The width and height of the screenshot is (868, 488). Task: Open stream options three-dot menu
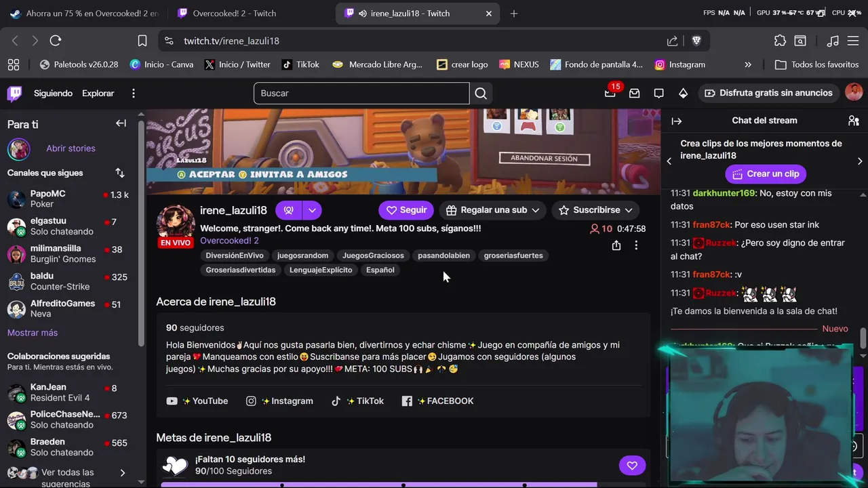pos(636,245)
